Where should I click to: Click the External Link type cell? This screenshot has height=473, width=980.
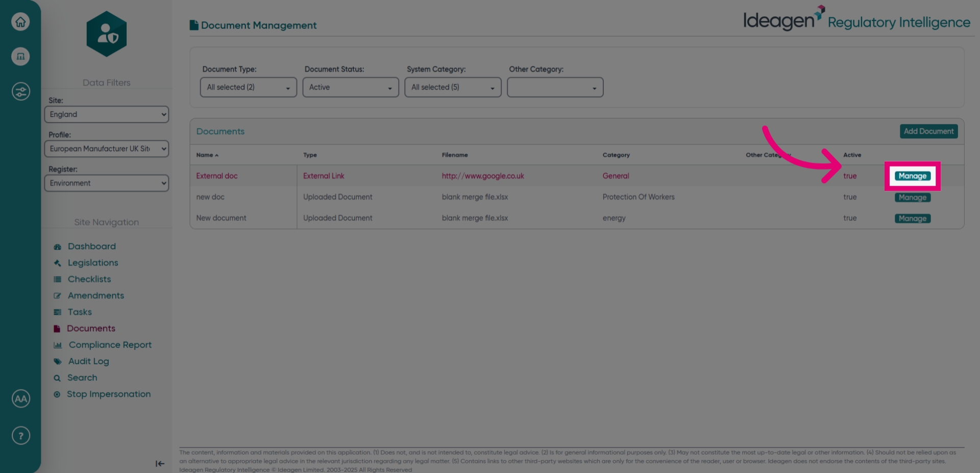tap(324, 176)
